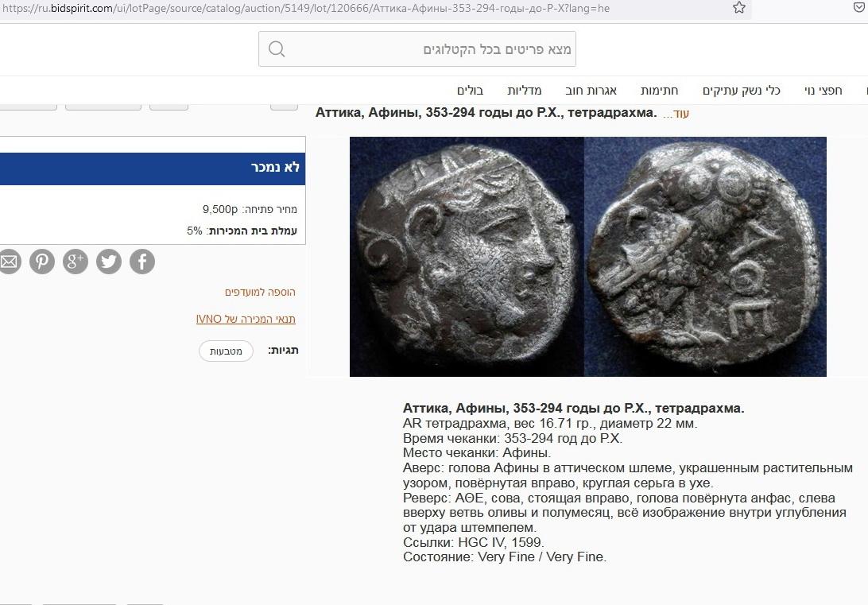Click the Google Plus share icon
Image resolution: width=868 pixels, height=605 pixels.
(x=76, y=262)
